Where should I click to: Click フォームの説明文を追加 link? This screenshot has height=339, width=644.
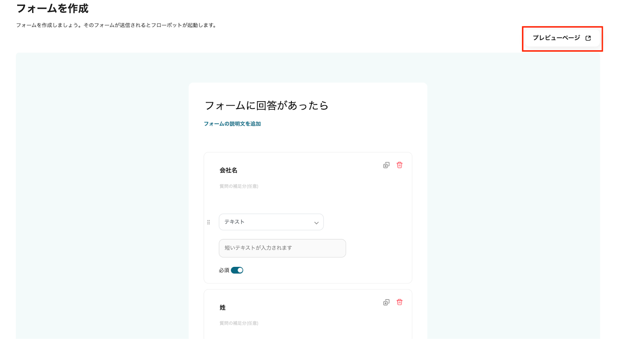[232, 124]
